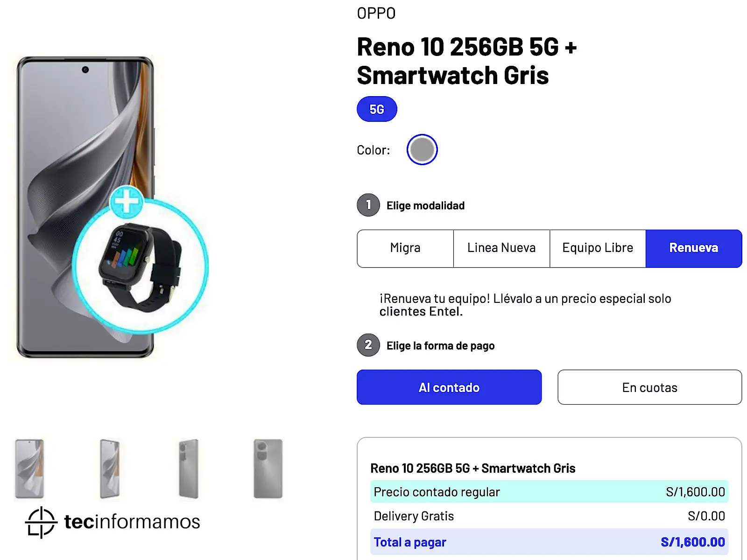Viewport: 747px width, 560px height.
Task: Open the first front-view phone thumbnail
Action: point(29,469)
